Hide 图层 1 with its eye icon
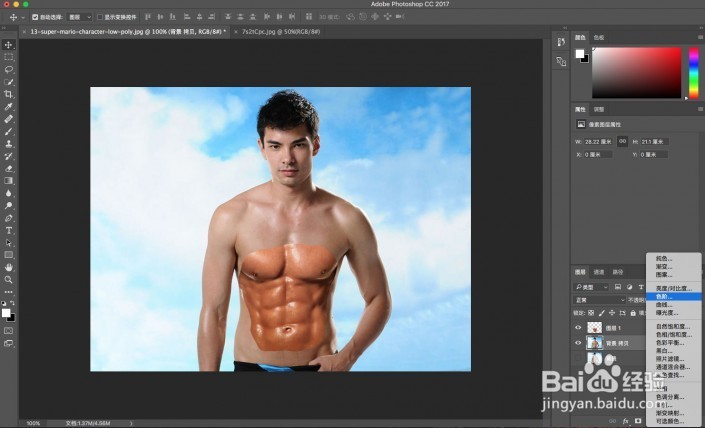 coord(578,328)
